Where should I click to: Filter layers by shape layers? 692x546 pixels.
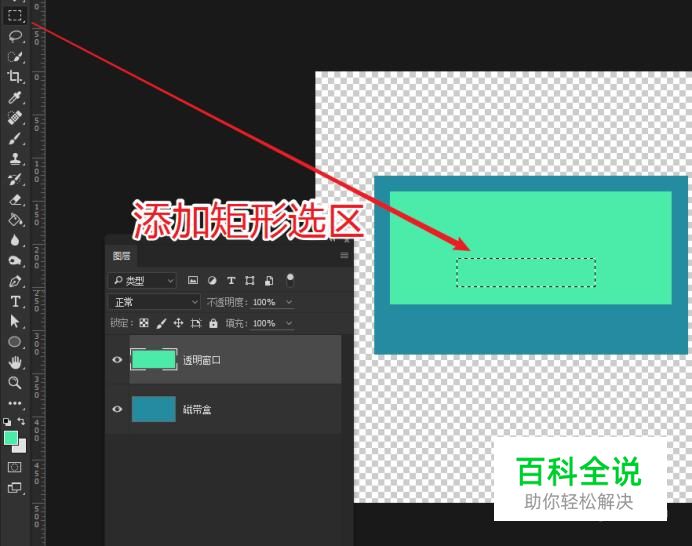[x=250, y=280]
